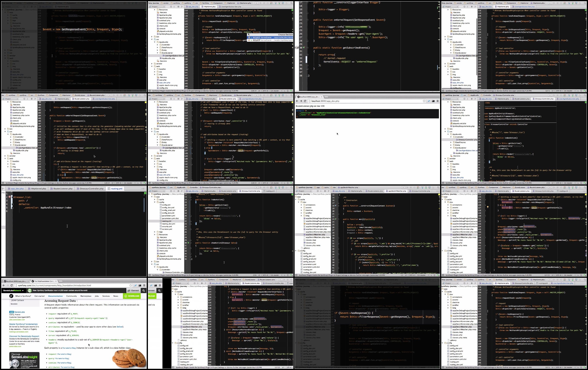Click back arrow in localhost:8000/app_dev.php browser window
Screen dimensions: 588x370
pyautogui.click(x=297, y=101)
